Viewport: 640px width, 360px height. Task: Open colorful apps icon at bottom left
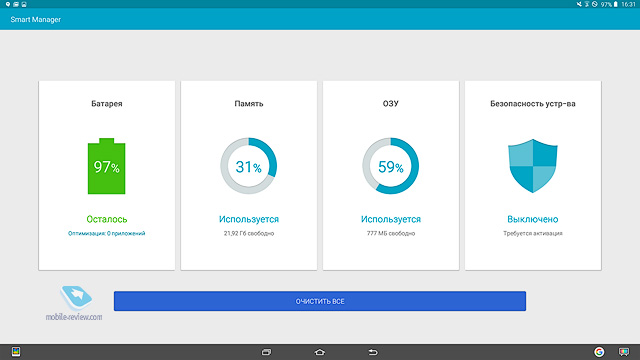[16, 352]
